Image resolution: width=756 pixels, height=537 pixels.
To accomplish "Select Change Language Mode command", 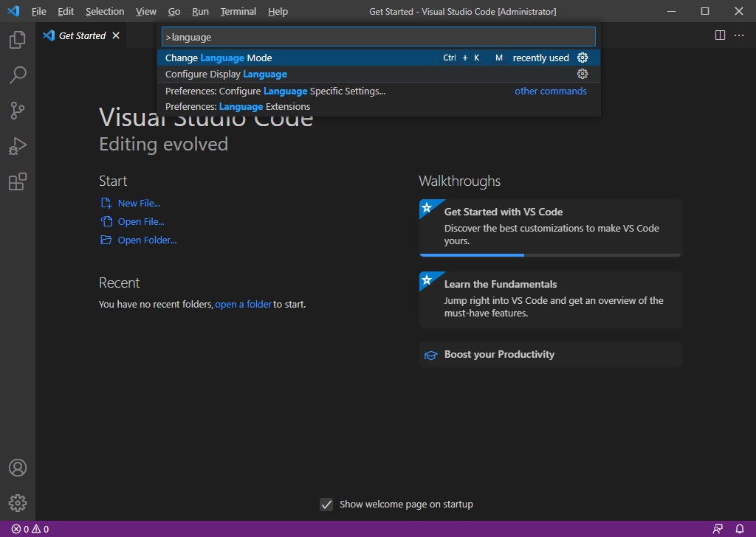I will click(379, 58).
